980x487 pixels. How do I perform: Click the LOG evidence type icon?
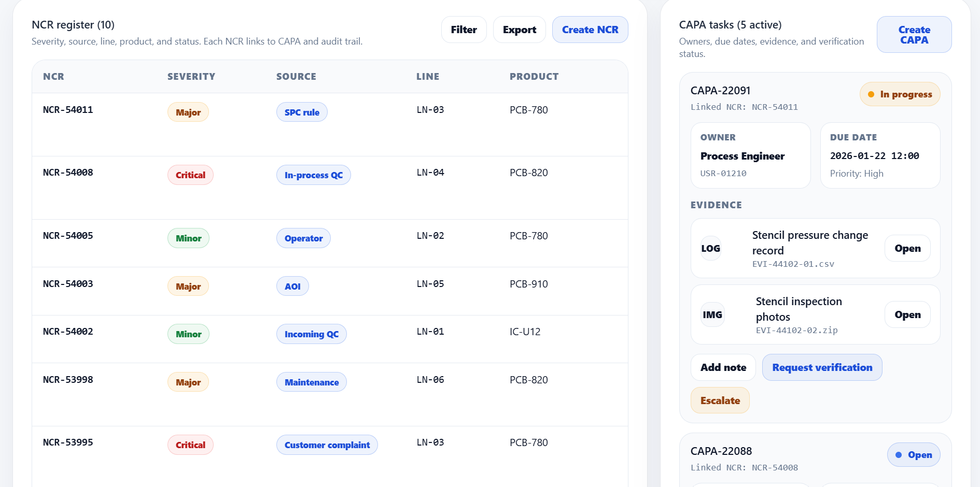tap(710, 248)
